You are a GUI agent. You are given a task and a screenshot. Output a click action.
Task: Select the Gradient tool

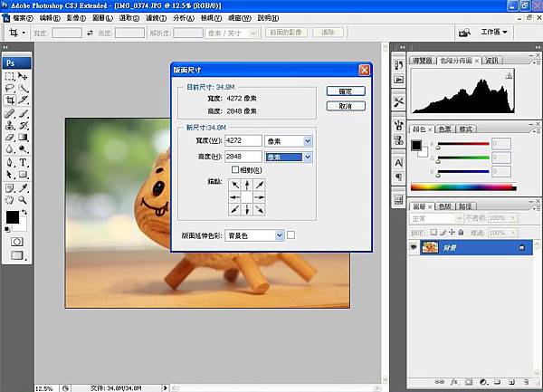pos(23,138)
